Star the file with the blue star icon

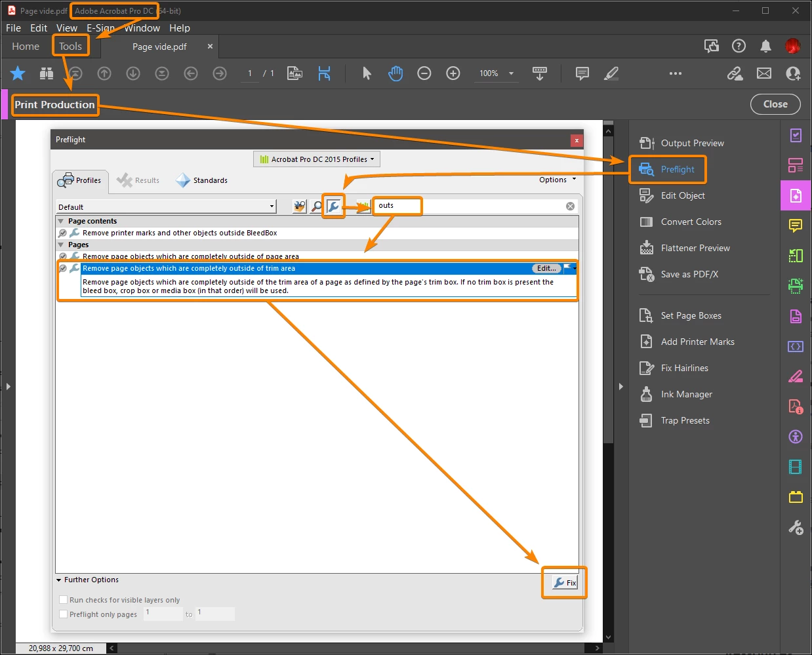tap(18, 73)
